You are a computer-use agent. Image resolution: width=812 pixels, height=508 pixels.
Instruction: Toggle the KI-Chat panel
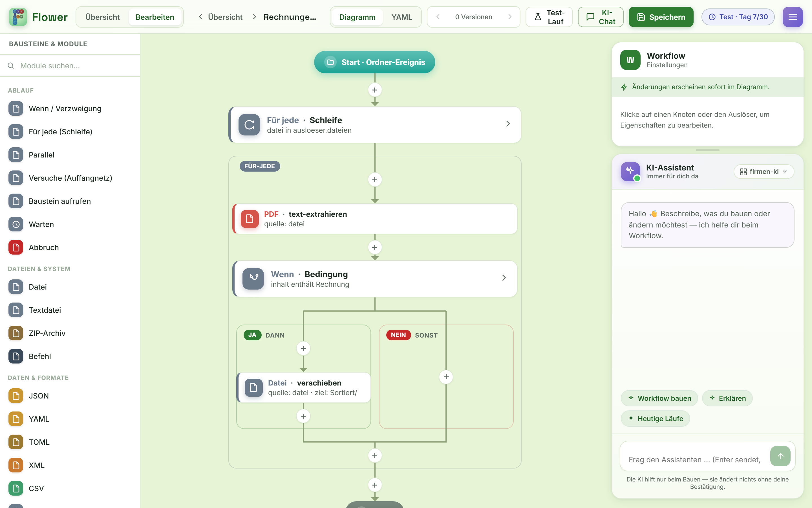coord(601,17)
